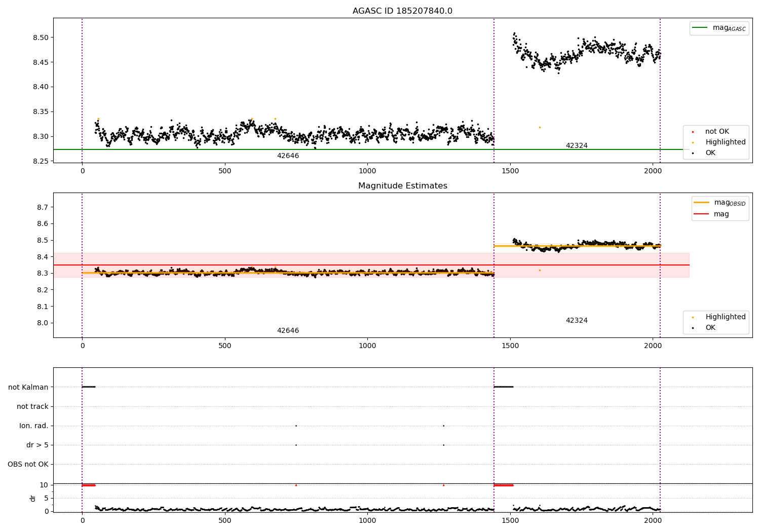
Task: Click the 8.45 y-axis tick label
Action: [x=41, y=63]
